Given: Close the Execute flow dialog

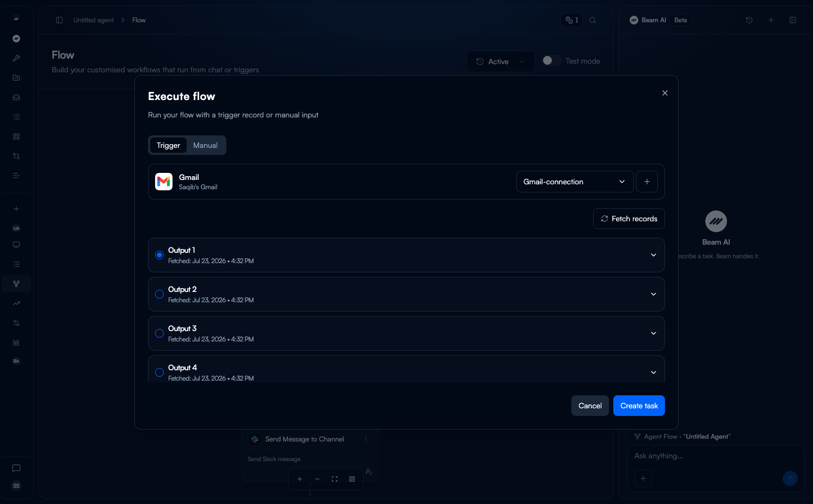Looking at the screenshot, I should (664, 93).
